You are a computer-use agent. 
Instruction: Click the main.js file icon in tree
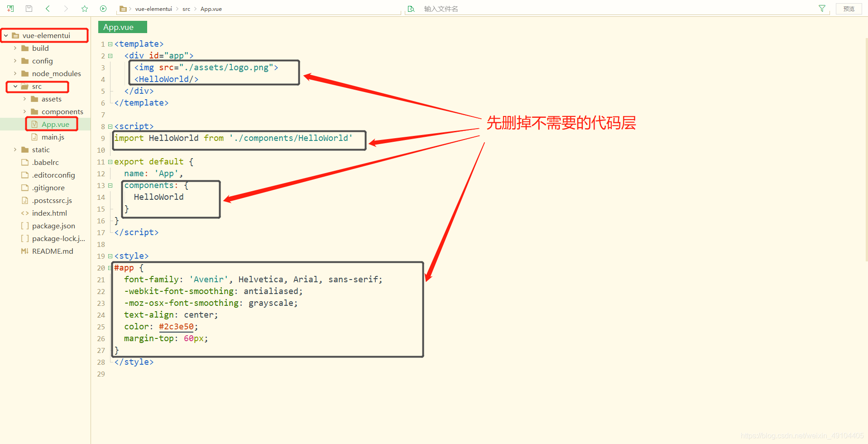click(34, 137)
